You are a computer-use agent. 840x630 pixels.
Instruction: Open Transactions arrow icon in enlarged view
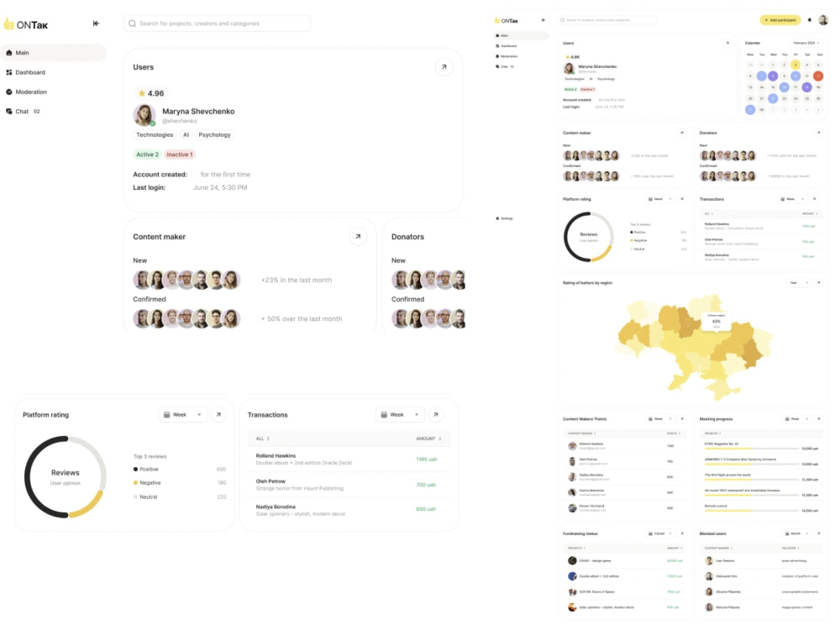pos(435,415)
